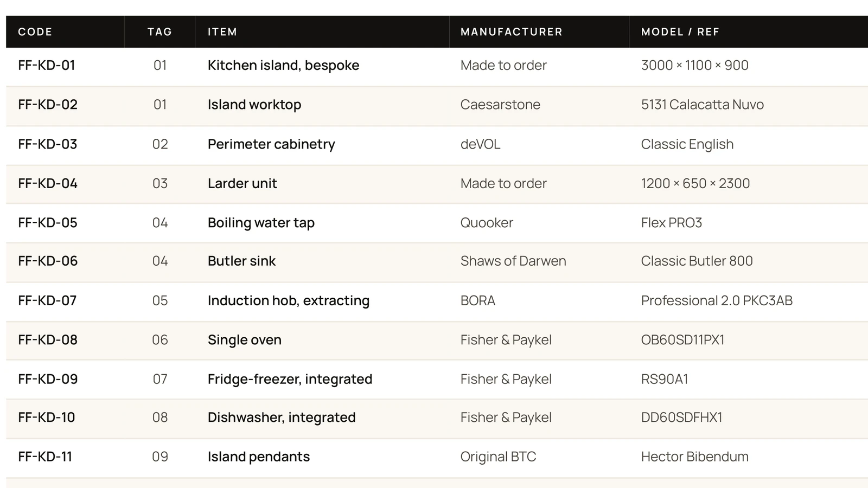868x488 pixels.
Task: Click item 'Fridge-freezer, integrated'
Action: [x=290, y=379]
